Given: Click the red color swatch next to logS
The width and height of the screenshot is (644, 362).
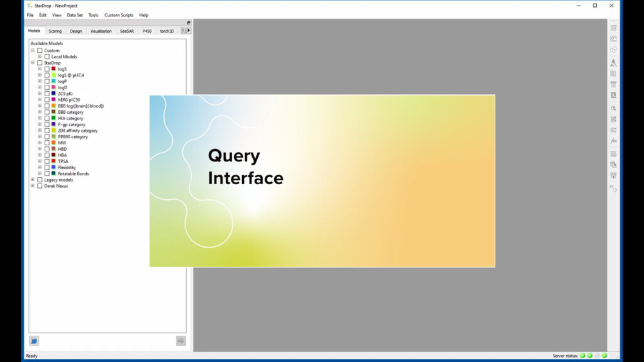Looking at the screenshot, I should tap(53, 69).
